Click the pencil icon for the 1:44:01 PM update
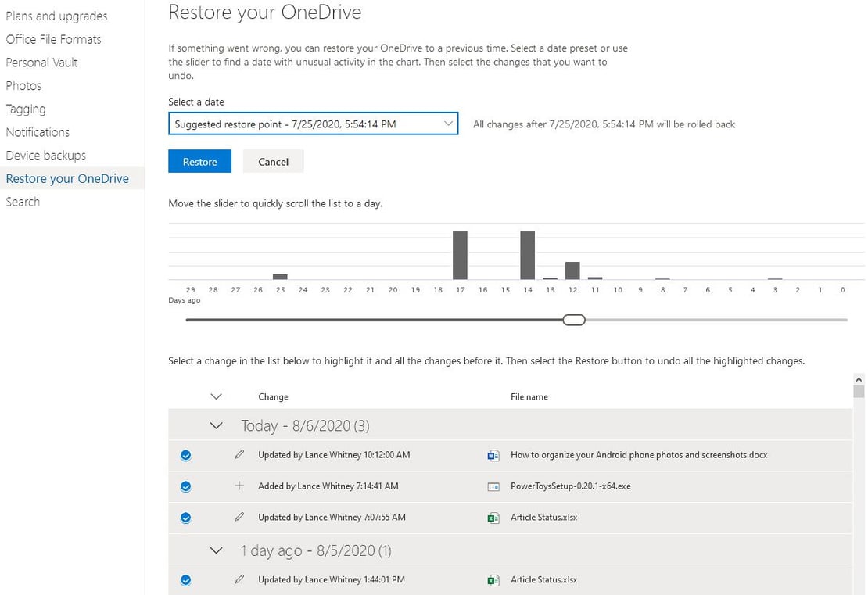This screenshot has width=868, height=595. 239,579
